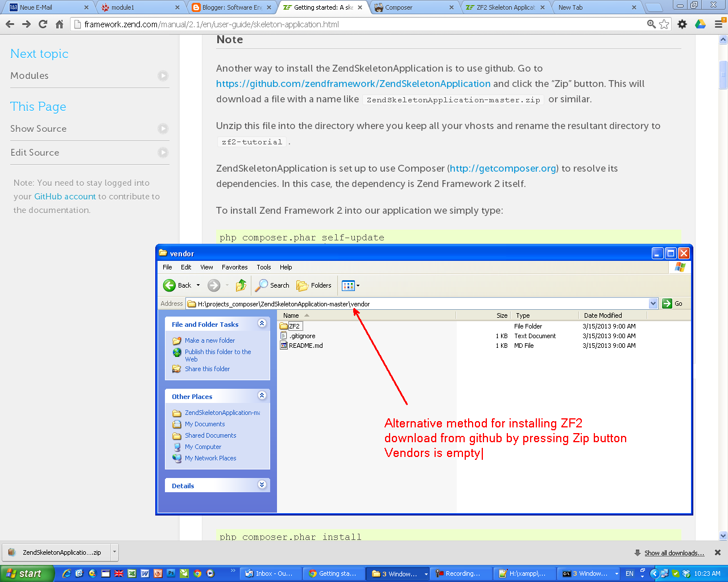Viewport: 728px width, 582px height.
Task: Select README.md in the file list
Action: click(305, 346)
